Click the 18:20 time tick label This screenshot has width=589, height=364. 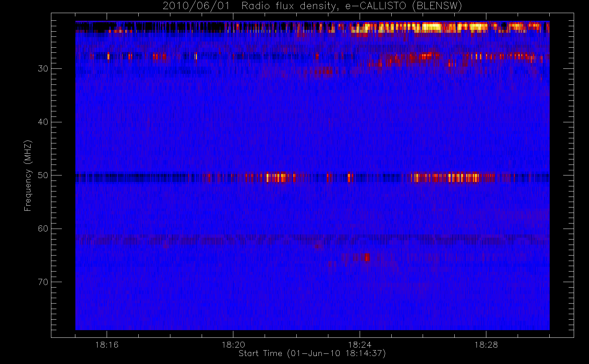coord(233,345)
